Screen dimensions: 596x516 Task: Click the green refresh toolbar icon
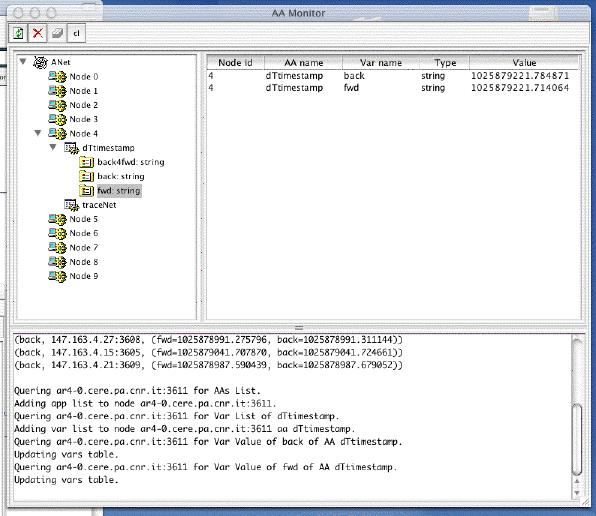[18, 33]
